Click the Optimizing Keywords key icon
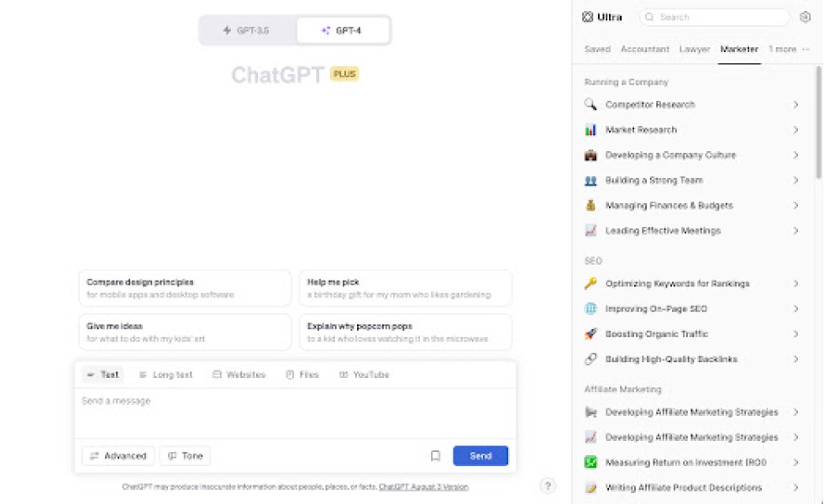 [x=591, y=283]
